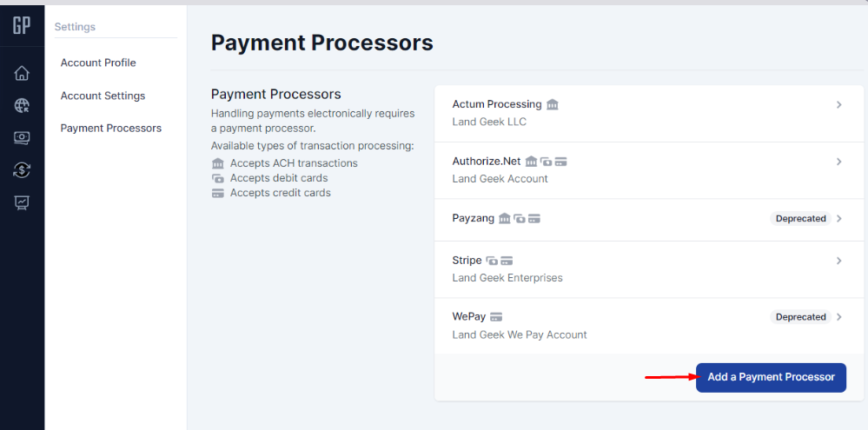Click the debit card icon beside Payzang
The image size is (868, 430).
520,219
